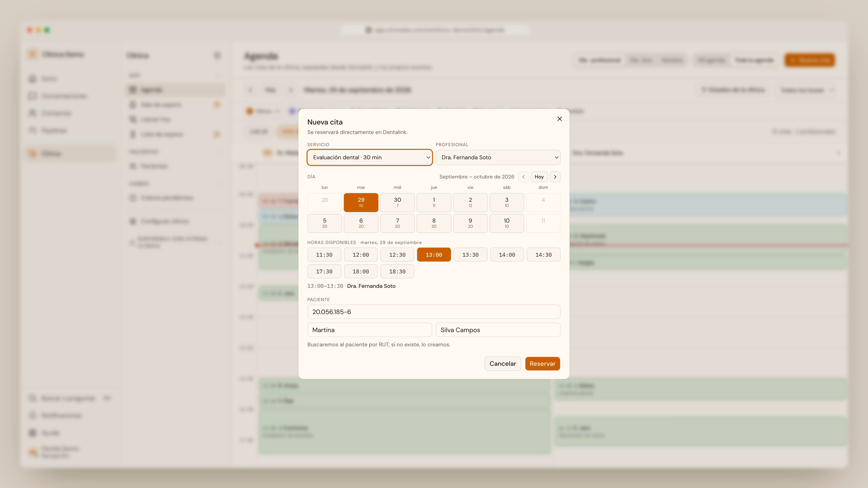Select Monday 5 in the calendar

point(325,223)
